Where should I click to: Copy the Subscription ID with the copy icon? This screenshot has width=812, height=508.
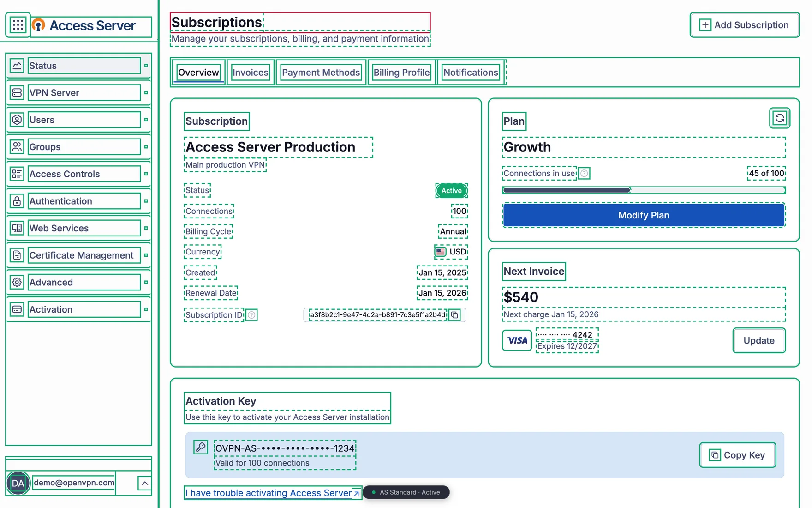click(x=455, y=315)
